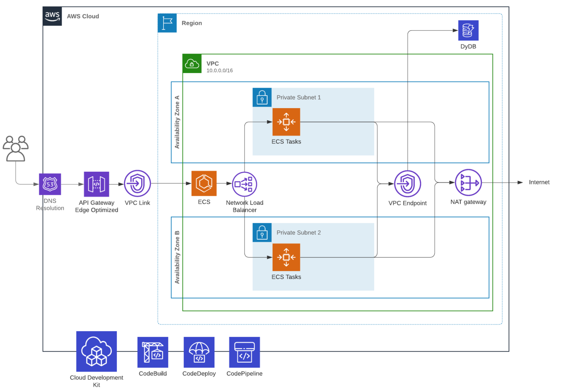Viewport: 563px width, 392px height.
Task: Select the CodeDeploy label
Action: pyautogui.click(x=199, y=374)
